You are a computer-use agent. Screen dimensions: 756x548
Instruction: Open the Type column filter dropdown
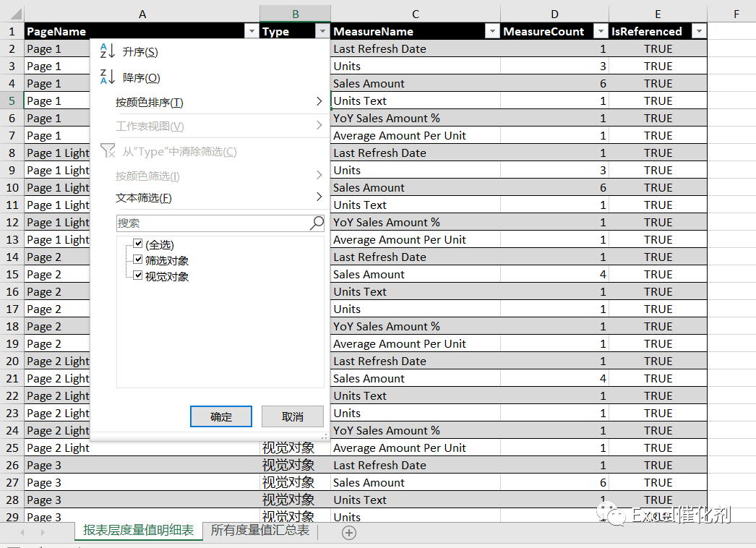322,31
